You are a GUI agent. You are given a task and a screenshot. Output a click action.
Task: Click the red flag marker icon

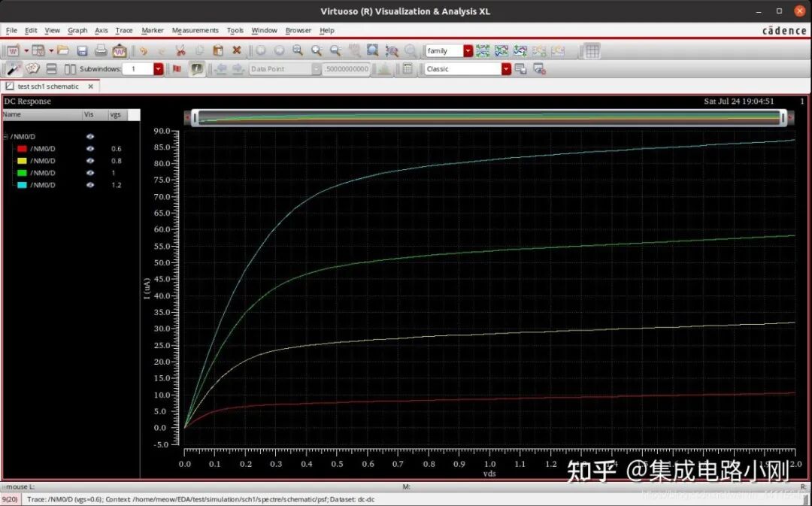click(177, 68)
